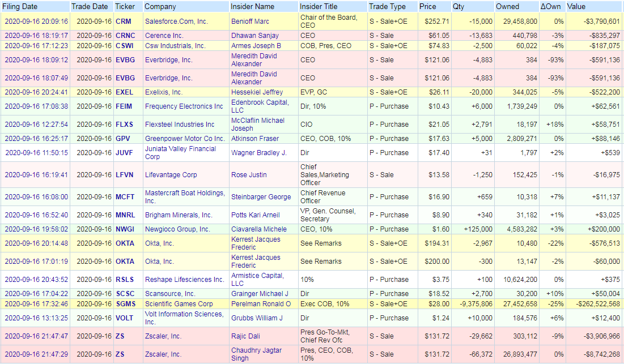The height and width of the screenshot is (364, 624).
Task: Open the LFVN ticker link
Action: coord(125,175)
